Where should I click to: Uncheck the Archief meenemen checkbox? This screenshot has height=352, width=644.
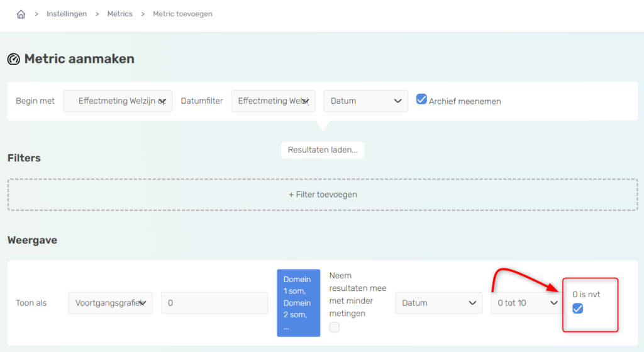pyautogui.click(x=421, y=99)
